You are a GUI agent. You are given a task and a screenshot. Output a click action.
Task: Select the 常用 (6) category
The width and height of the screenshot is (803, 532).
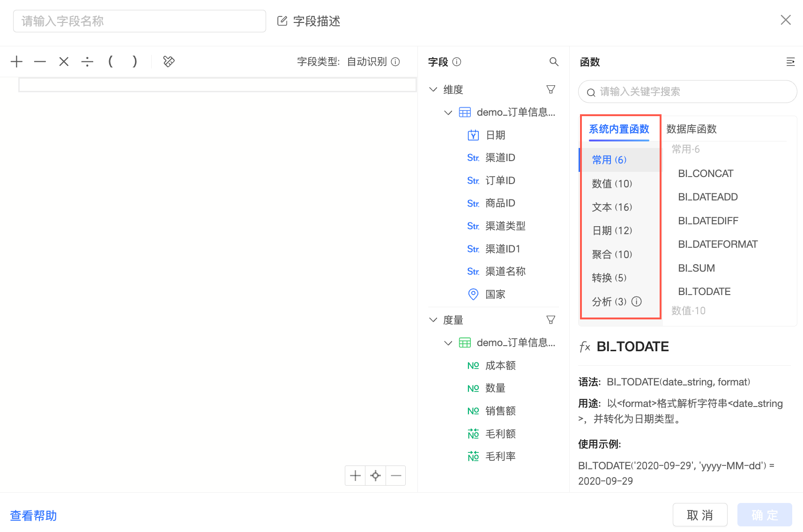(x=620, y=160)
